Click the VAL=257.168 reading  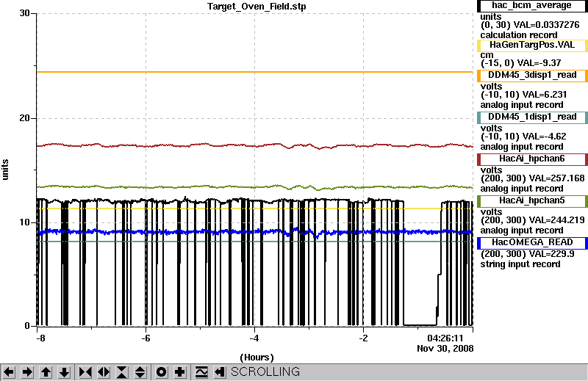(553, 178)
